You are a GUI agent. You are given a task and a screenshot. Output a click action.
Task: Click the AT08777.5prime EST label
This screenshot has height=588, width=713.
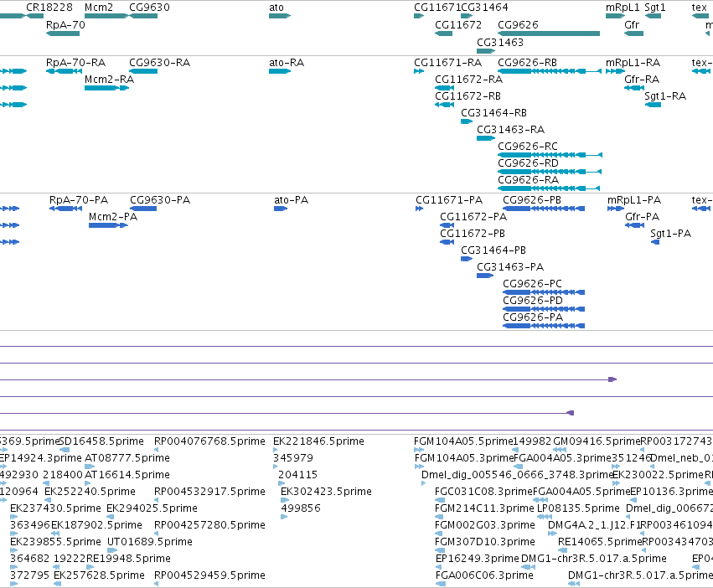pos(127,458)
